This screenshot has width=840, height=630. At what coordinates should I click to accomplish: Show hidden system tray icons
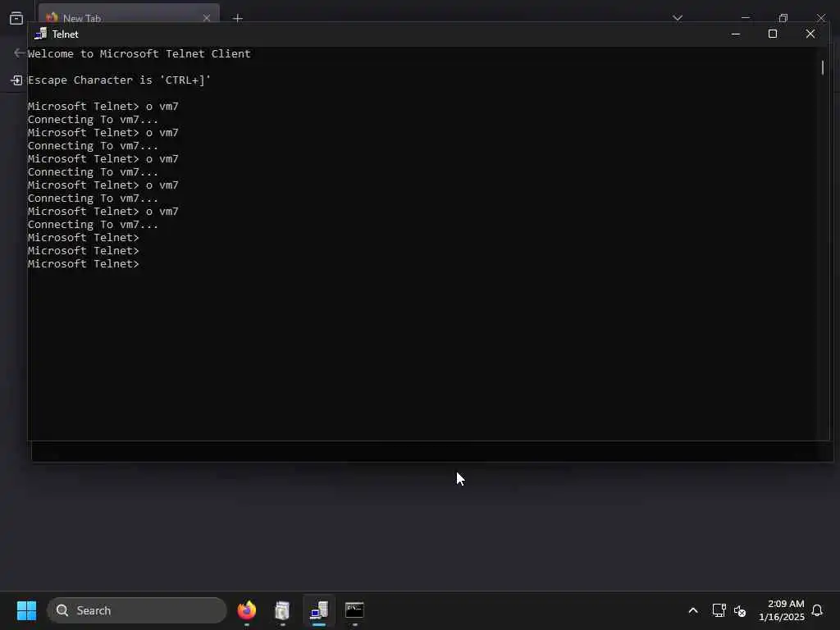point(692,610)
